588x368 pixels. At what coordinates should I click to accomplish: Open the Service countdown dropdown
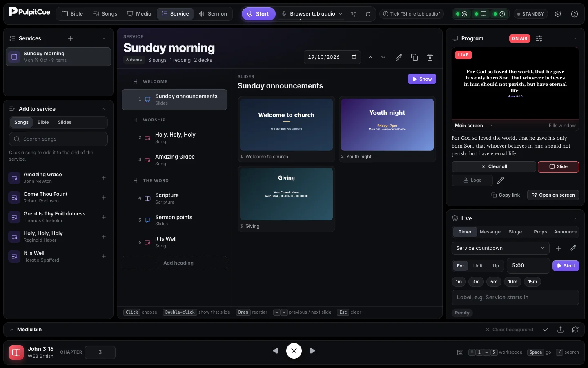coord(500,248)
